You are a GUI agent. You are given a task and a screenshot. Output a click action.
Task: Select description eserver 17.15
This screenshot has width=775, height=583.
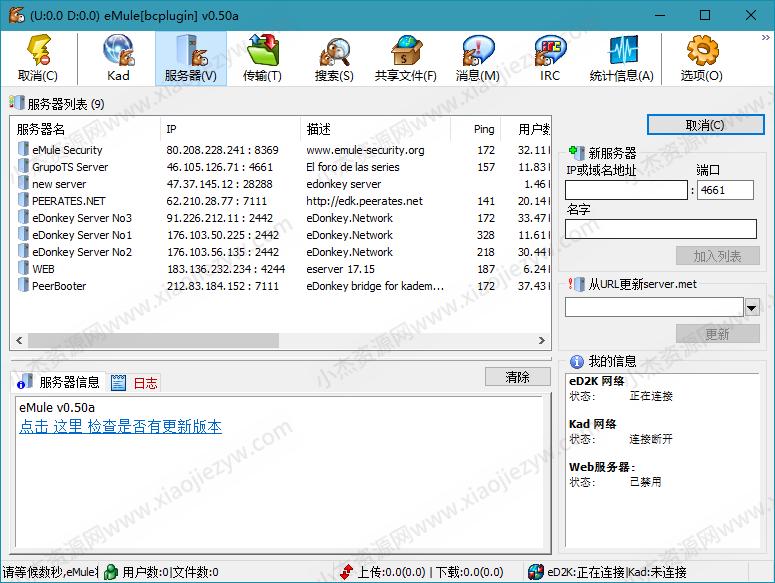341,269
